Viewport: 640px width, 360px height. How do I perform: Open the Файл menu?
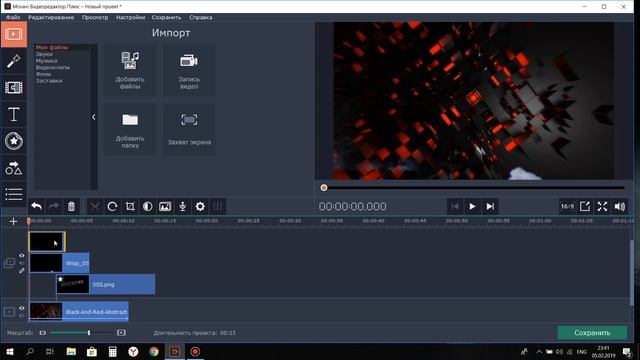[x=13, y=18]
